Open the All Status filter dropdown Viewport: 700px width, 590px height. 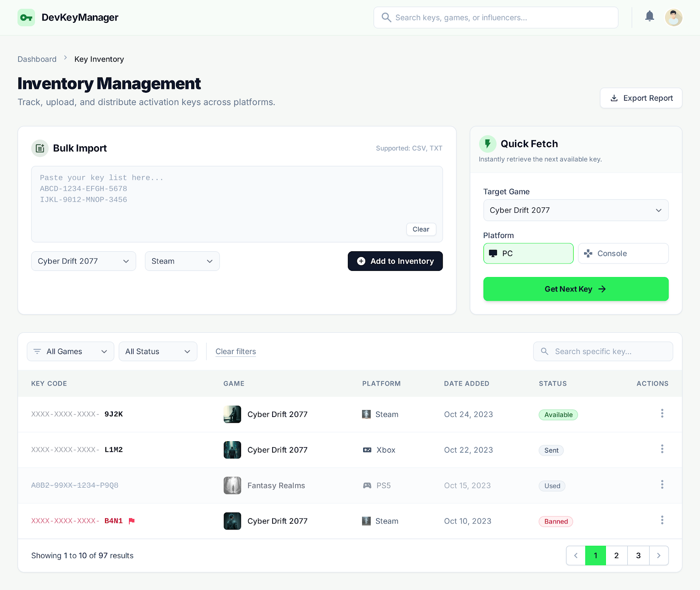[x=157, y=351]
